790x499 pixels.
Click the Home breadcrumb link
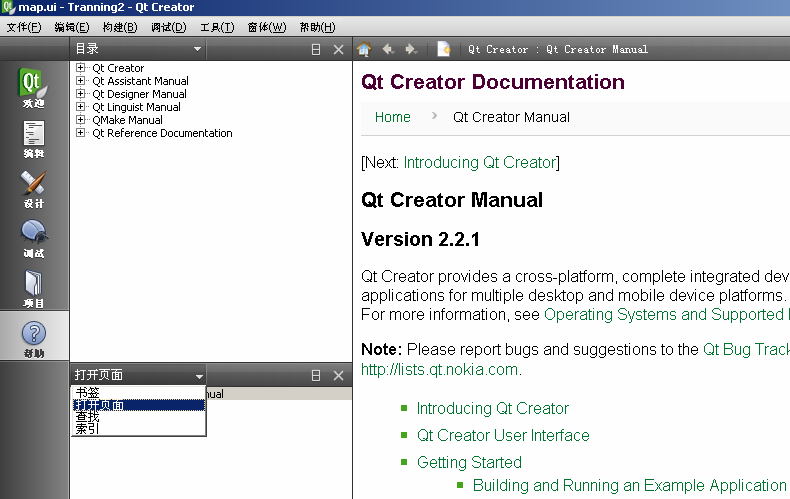point(392,117)
